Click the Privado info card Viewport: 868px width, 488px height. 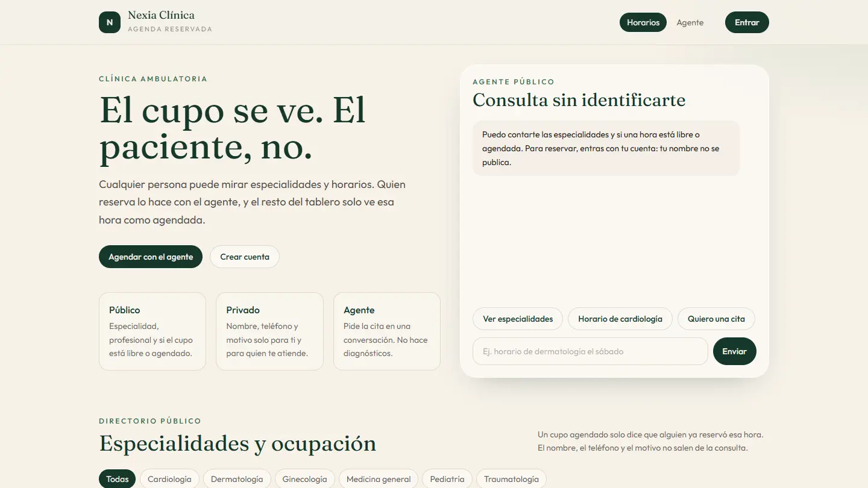[x=269, y=331]
